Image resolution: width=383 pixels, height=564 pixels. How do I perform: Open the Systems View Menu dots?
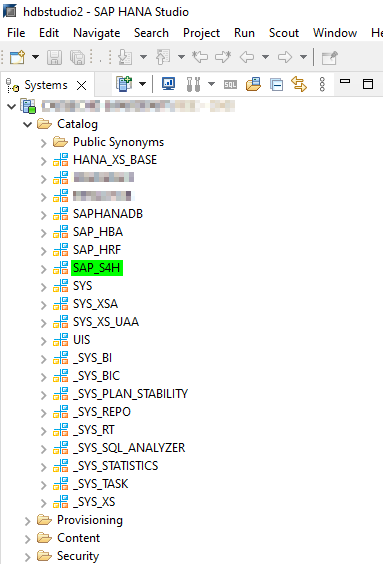322,85
